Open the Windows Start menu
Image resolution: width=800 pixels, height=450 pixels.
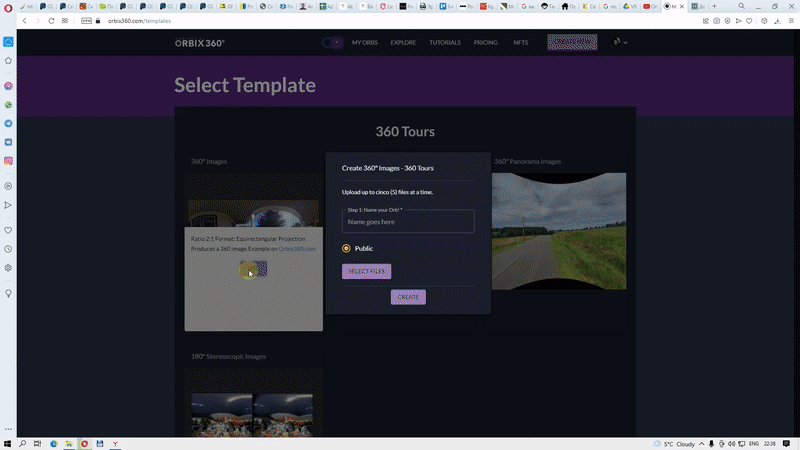[7, 444]
